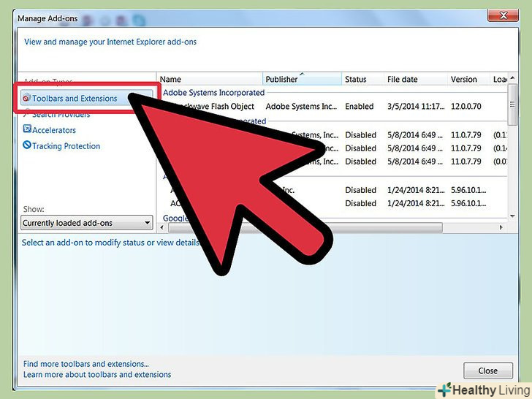This screenshot has width=532, height=399.
Task: Click the Close button
Action: coord(488,370)
